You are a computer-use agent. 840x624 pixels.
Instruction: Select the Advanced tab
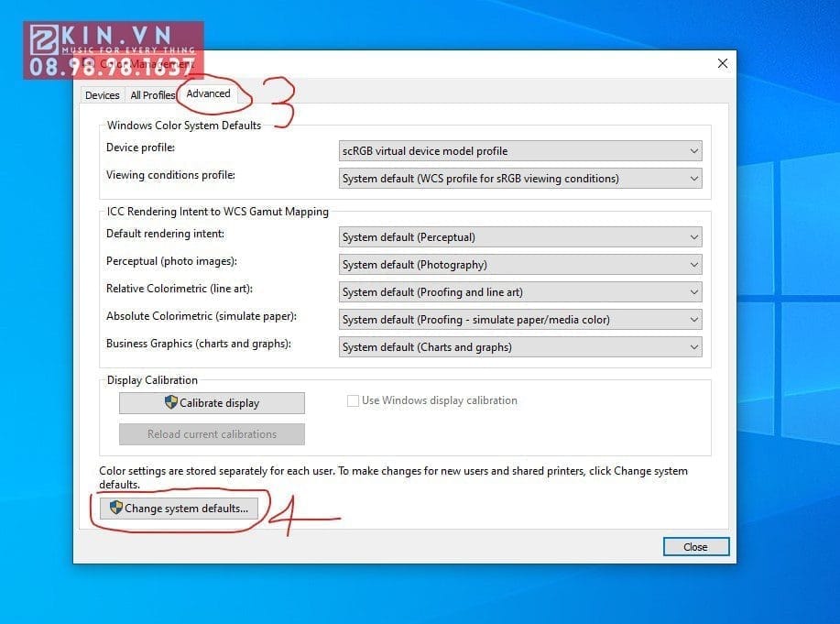(x=209, y=93)
